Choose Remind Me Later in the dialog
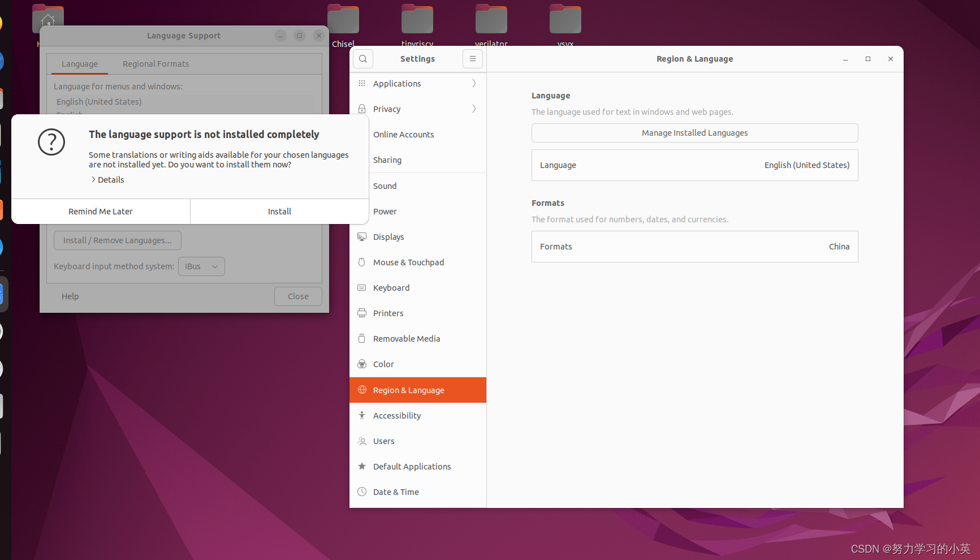 100,211
